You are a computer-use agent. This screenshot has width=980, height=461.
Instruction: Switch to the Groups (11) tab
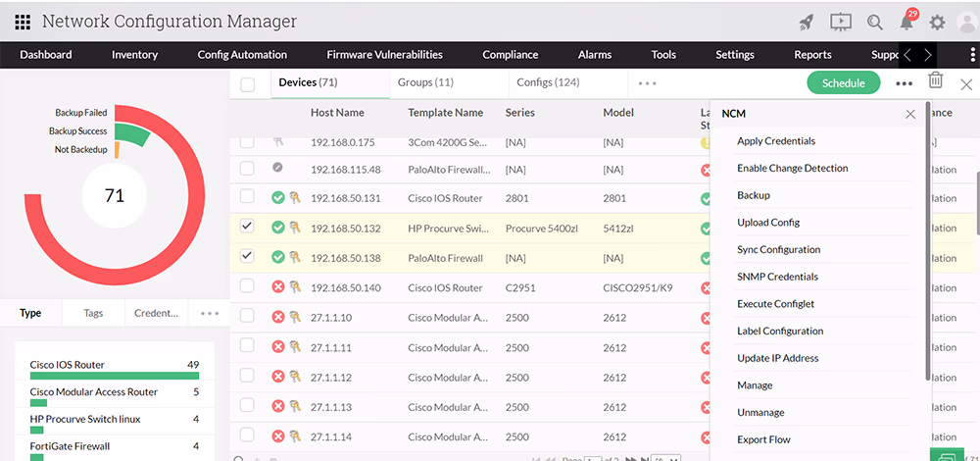[425, 82]
